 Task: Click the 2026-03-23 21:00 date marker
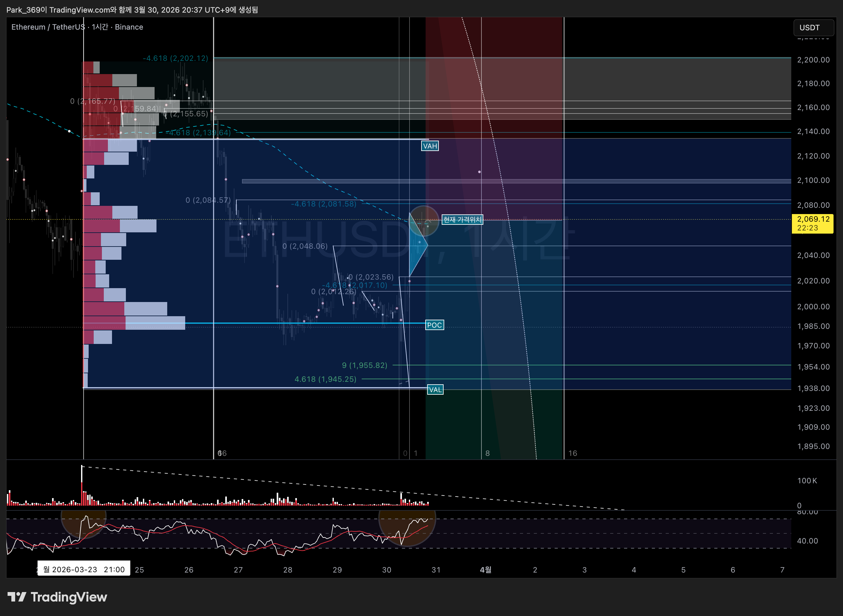pos(84,569)
